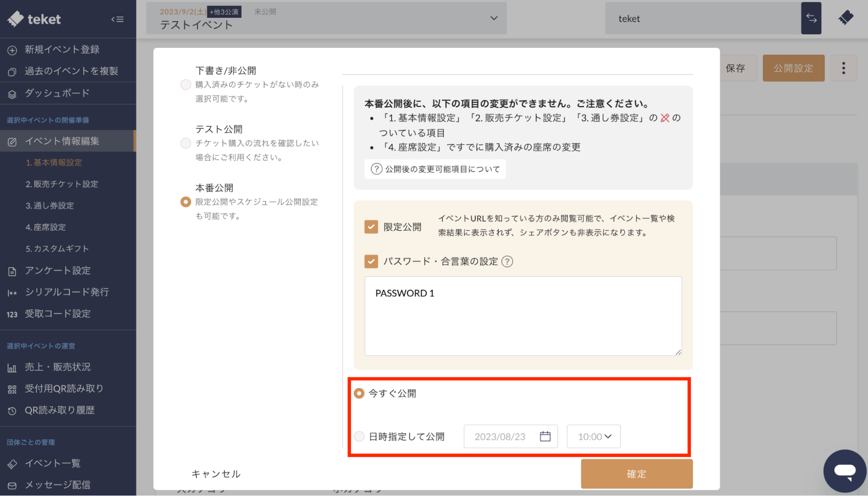Open the three-dot more options menu

(x=843, y=68)
